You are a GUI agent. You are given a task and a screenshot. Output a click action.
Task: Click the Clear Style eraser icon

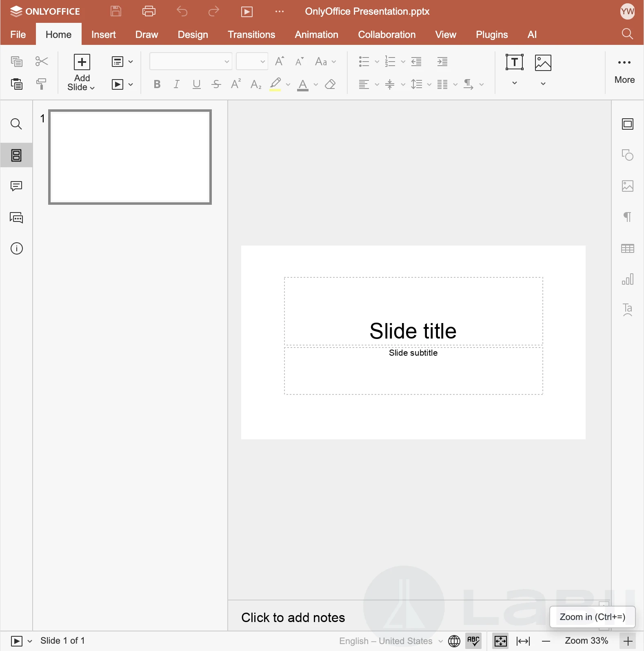330,84
